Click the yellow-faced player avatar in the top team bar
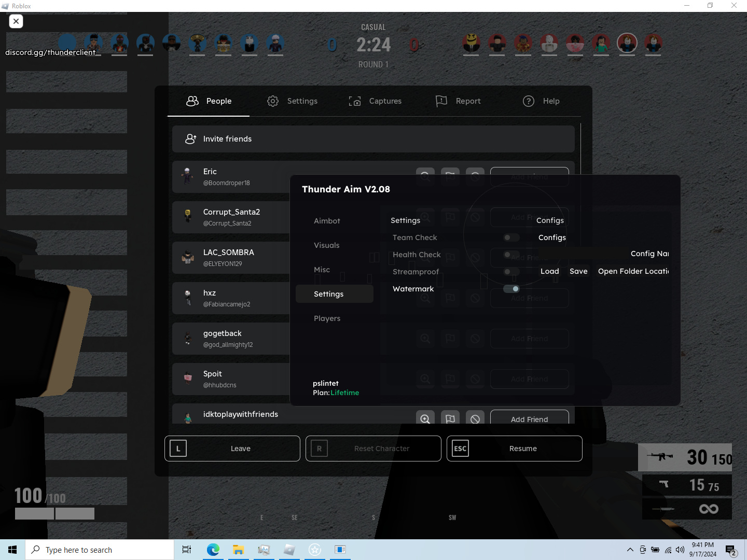 [x=471, y=43]
